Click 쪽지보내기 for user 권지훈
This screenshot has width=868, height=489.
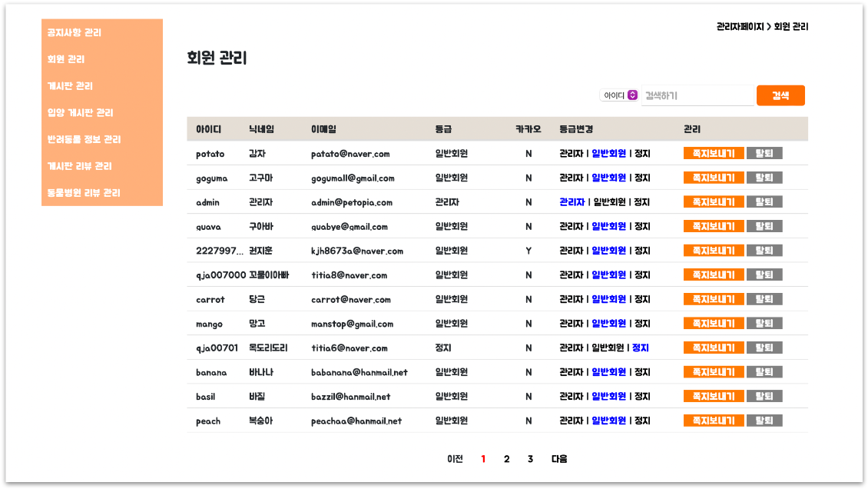coord(714,251)
